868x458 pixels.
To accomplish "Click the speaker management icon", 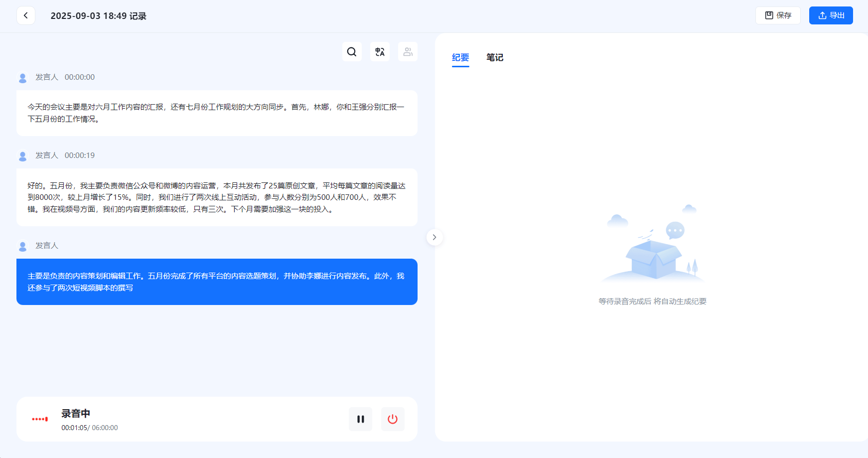I will 408,52.
